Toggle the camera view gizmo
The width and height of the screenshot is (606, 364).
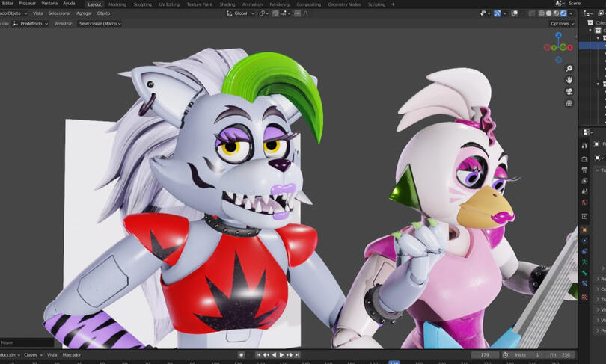pyautogui.click(x=569, y=91)
